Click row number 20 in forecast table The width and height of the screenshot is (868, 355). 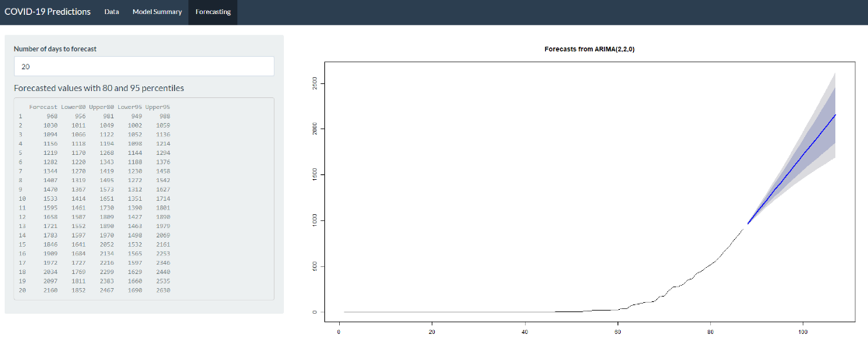(x=22, y=290)
